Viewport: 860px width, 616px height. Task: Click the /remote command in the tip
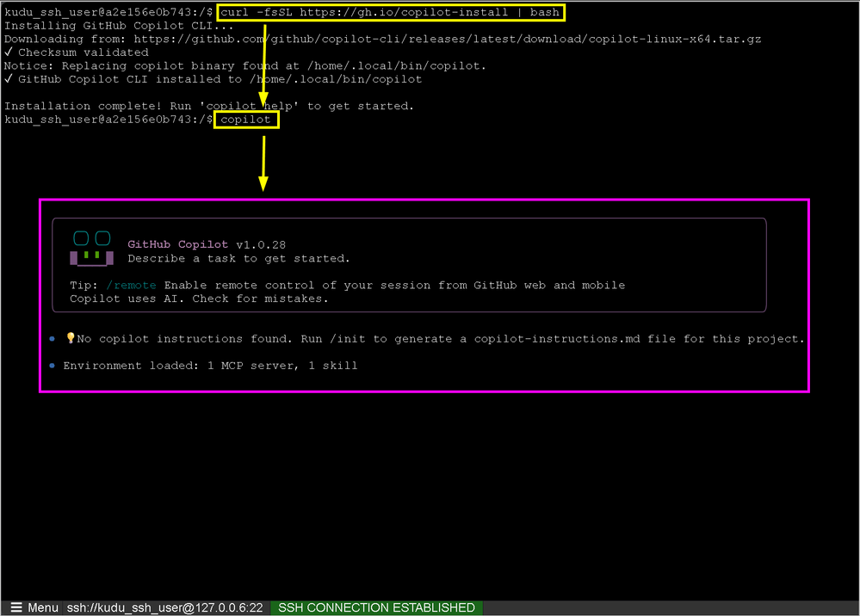click(131, 285)
